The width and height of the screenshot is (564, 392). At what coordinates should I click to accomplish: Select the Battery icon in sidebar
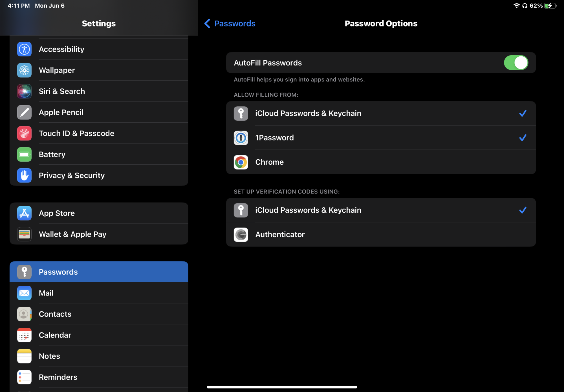click(24, 154)
